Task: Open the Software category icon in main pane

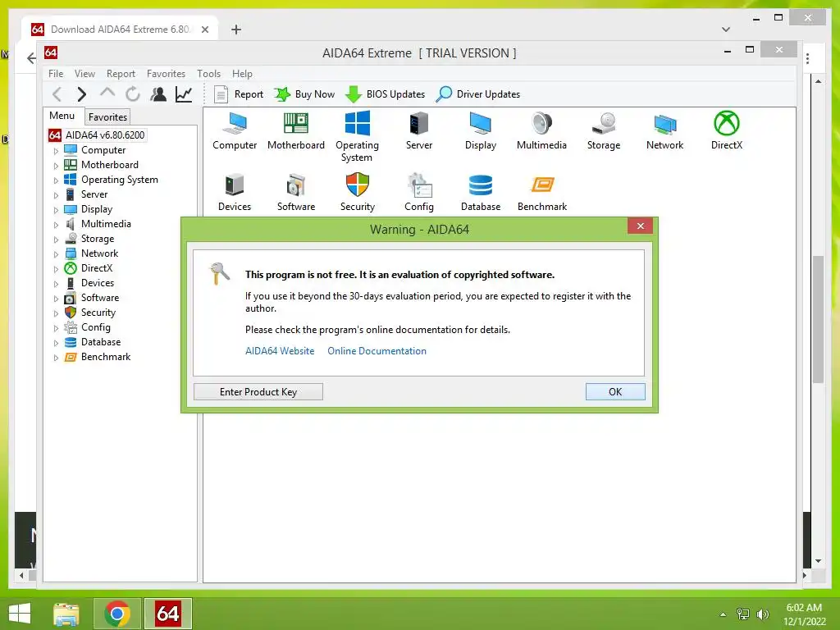Action: click(295, 192)
